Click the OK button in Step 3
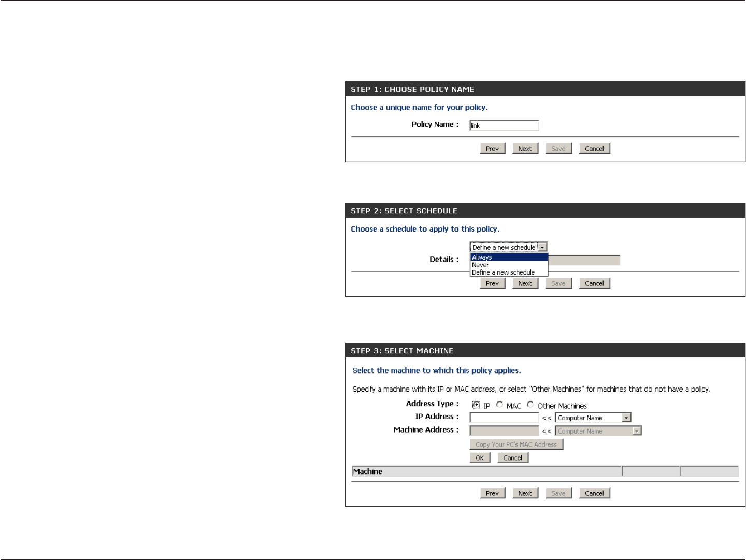Image resolution: width=746 pixels, height=560 pixels. pos(480,458)
